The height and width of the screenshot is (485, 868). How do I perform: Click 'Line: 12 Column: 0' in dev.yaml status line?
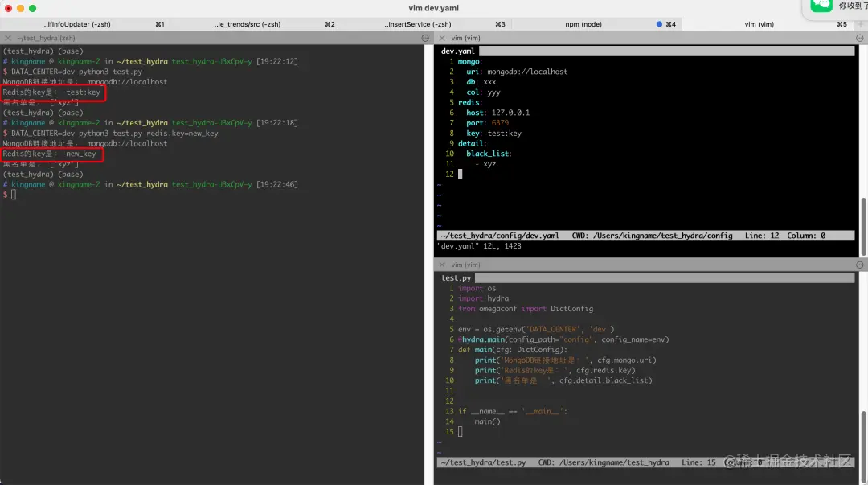785,236
